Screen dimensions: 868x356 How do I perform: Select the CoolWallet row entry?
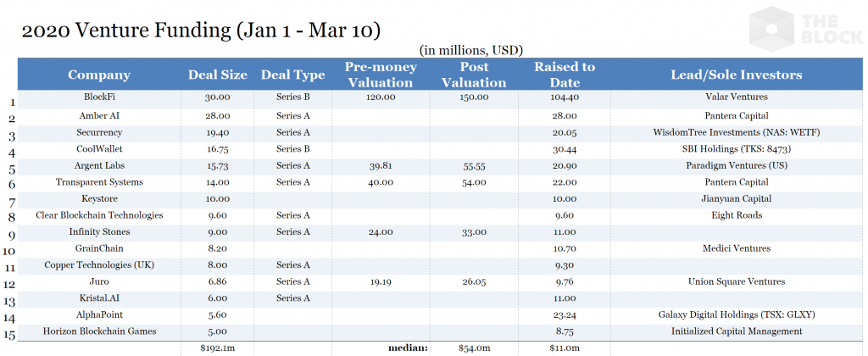pos(100,148)
